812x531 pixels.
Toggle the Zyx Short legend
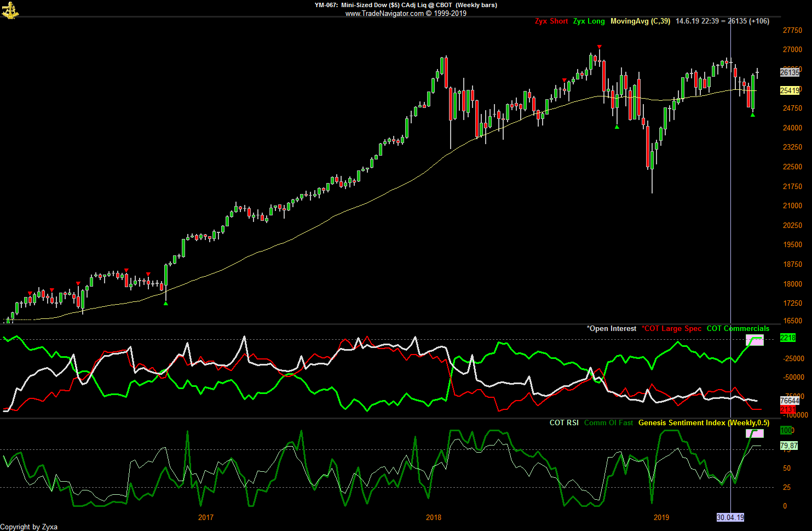pos(551,21)
